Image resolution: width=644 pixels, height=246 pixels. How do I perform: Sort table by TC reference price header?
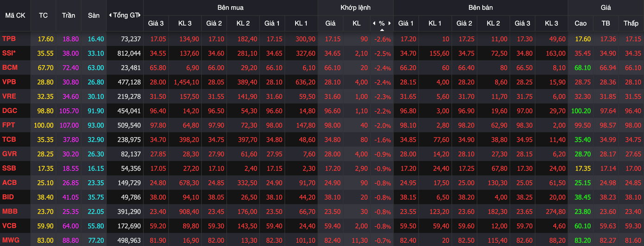(43, 15)
